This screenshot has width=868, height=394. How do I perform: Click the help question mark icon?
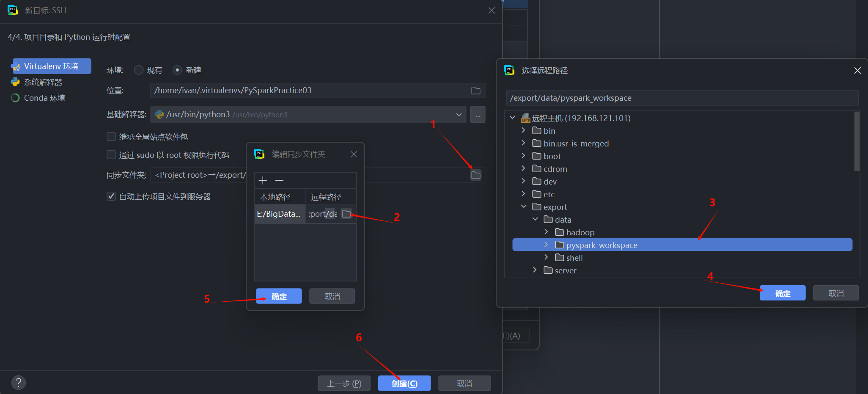click(18, 383)
